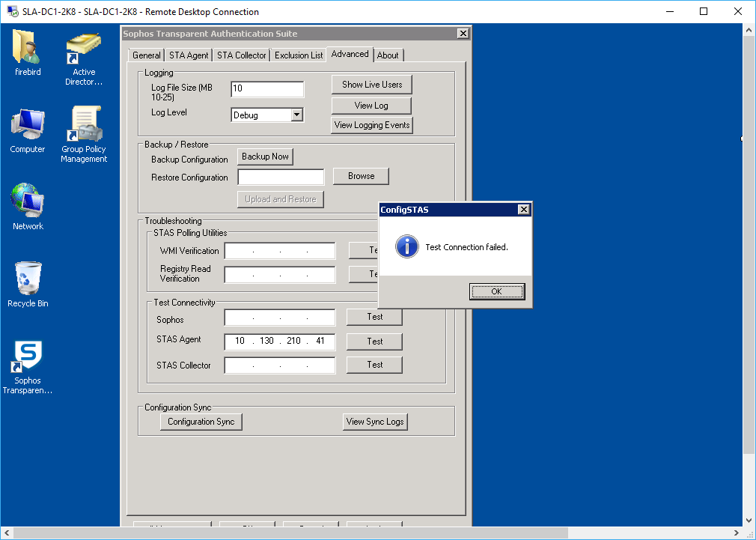Click the Sophos IP address field
The width and height of the screenshot is (756, 540).
[280, 318]
